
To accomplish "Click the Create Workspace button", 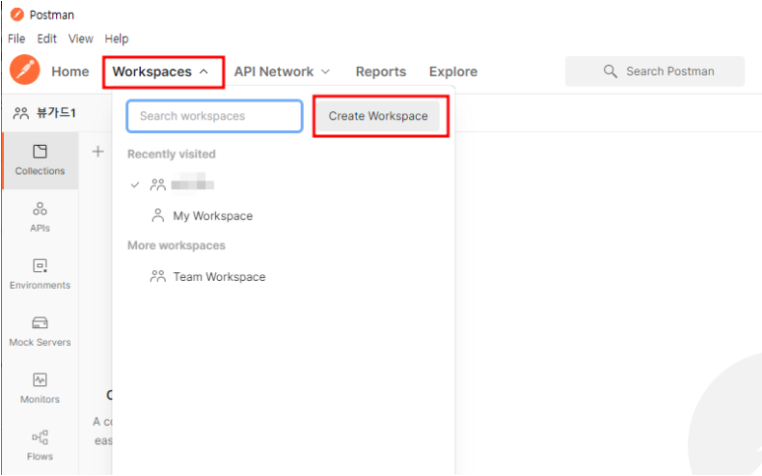I will tap(378, 116).
